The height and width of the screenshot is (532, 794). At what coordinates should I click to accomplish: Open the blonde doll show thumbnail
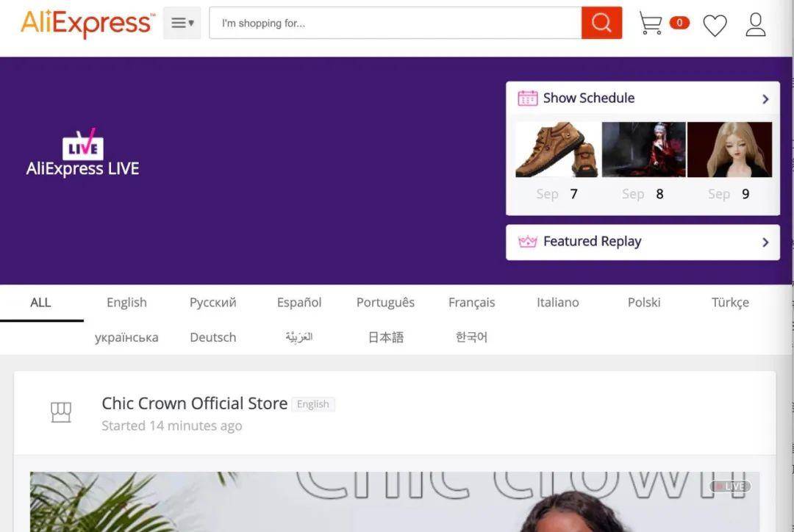coord(730,149)
